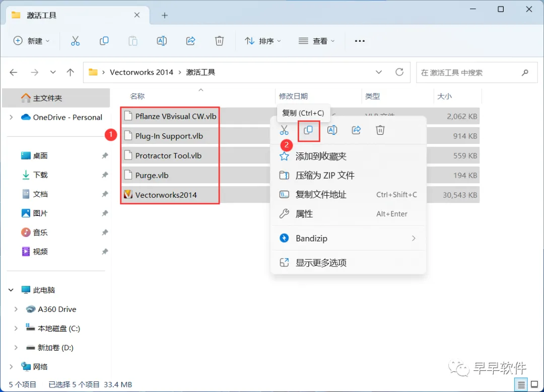Close the 激活工具 tab
The image size is (544, 392).
(137, 15)
